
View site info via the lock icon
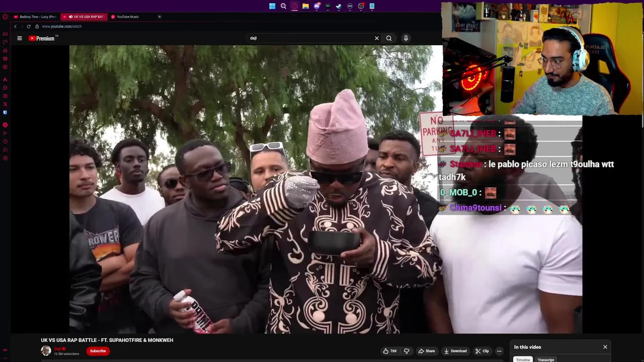click(37, 26)
